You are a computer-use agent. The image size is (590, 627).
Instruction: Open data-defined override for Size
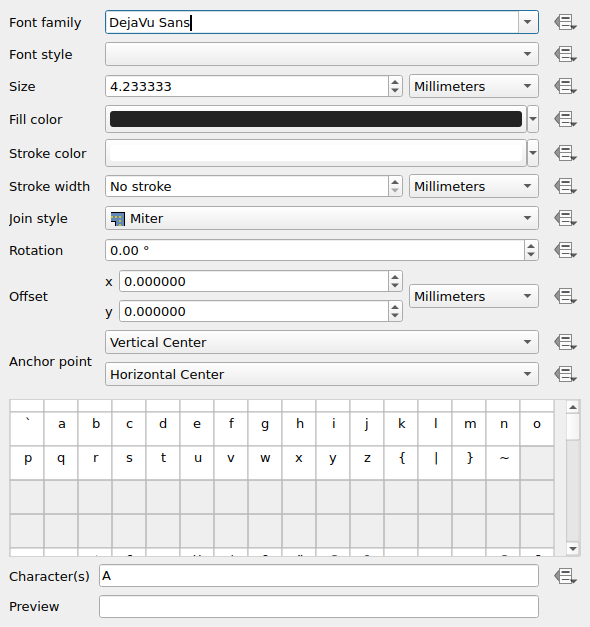(x=565, y=86)
